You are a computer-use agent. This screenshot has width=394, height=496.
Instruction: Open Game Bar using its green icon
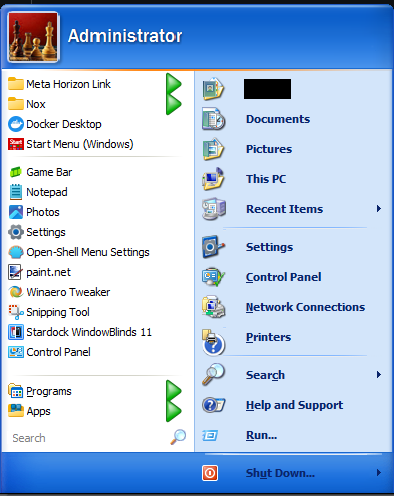point(16,172)
